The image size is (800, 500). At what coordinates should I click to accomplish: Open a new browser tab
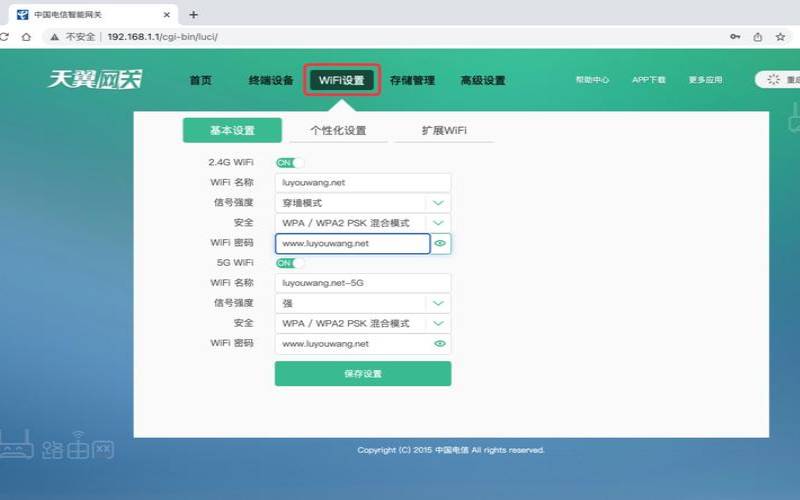[x=193, y=15]
